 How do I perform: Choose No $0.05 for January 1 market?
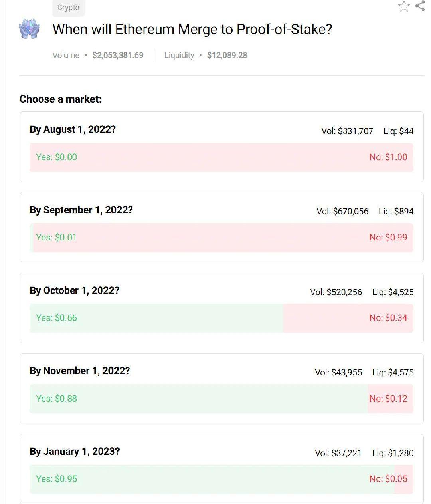pyautogui.click(x=388, y=479)
